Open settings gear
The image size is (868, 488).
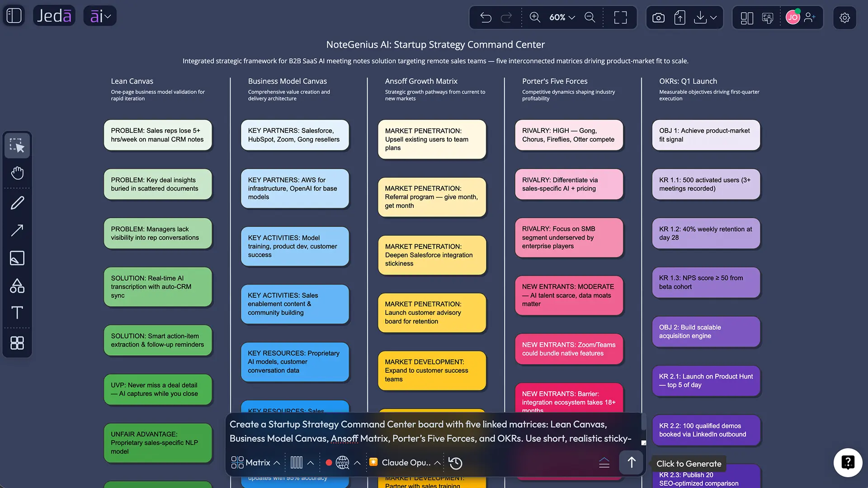[x=844, y=18]
